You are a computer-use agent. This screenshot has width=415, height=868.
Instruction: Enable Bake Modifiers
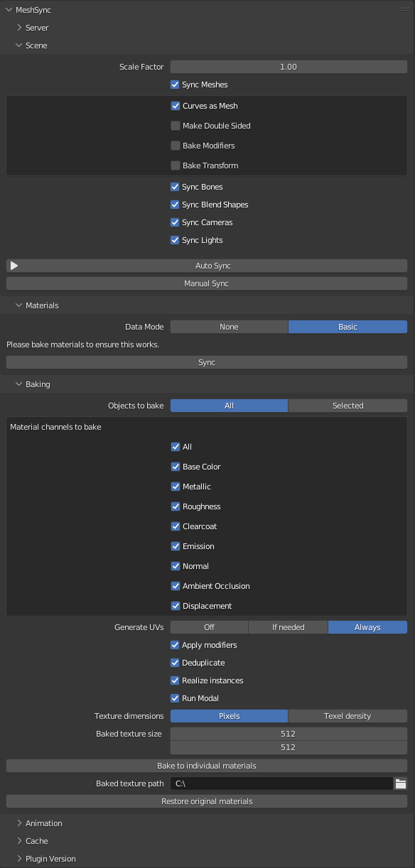(x=176, y=146)
